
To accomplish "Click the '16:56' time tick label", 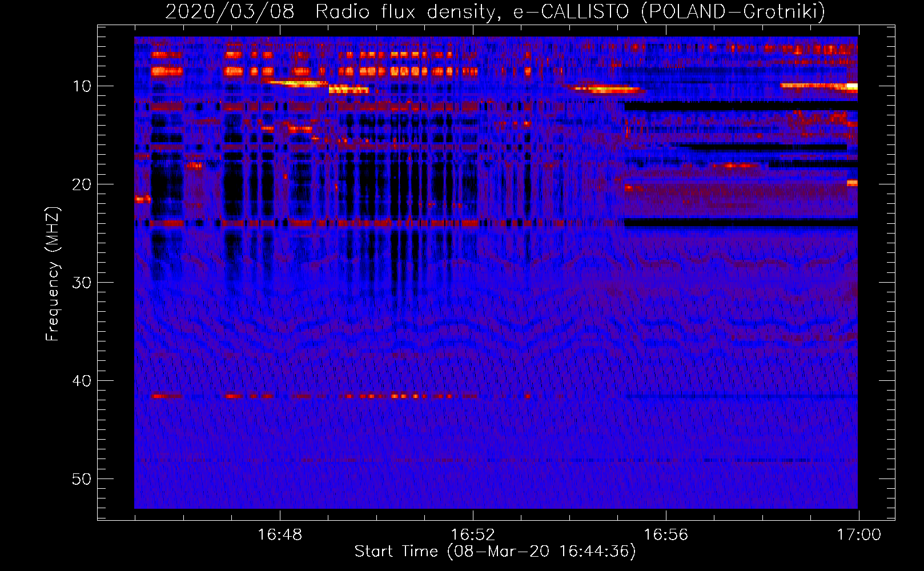I will 666,535.
